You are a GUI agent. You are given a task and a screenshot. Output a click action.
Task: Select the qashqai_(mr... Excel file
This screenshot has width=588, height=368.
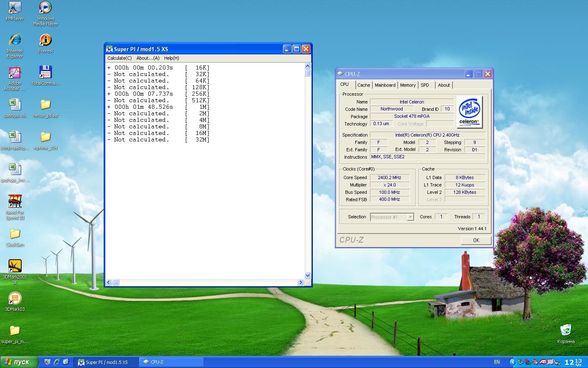coord(15,173)
